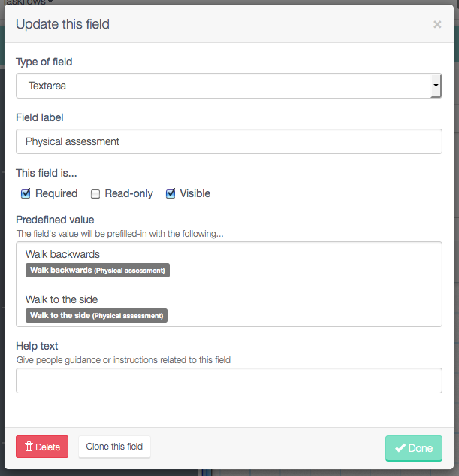Uncheck the Visible checkbox

point(171,193)
